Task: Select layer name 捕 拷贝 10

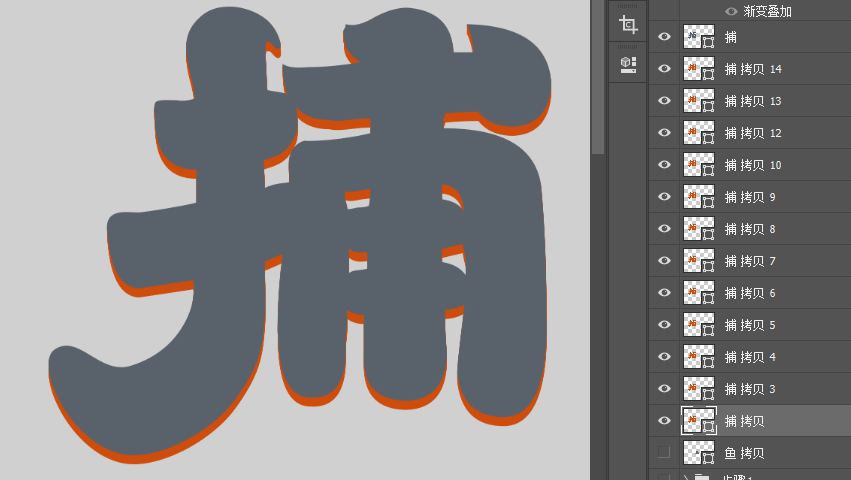Action: point(753,165)
